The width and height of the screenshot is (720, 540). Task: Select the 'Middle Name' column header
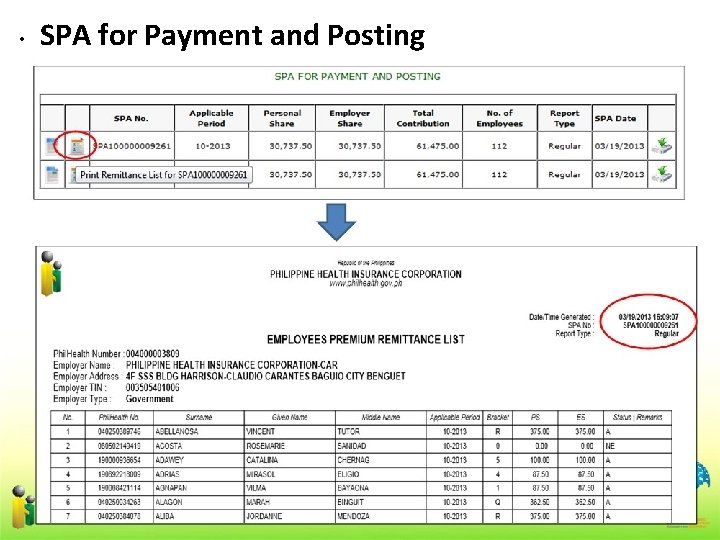(x=381, y=417)
